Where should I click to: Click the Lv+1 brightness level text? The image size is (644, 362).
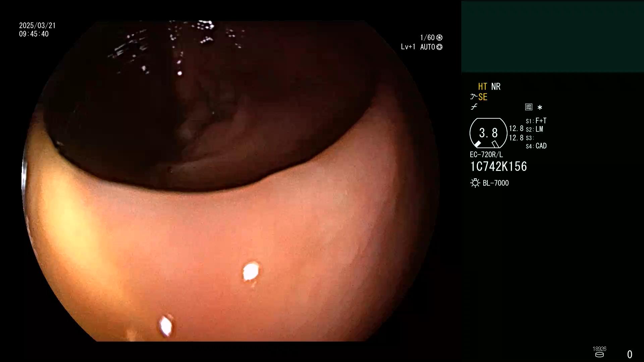[x=408, y=47]
